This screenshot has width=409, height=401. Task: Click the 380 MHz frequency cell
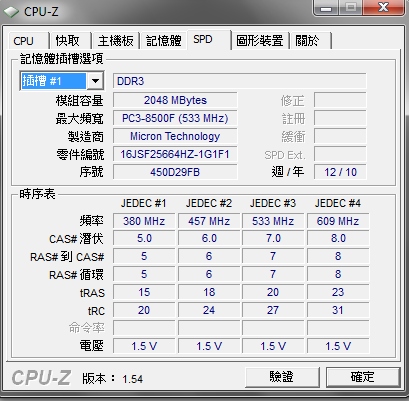(144, 221)
